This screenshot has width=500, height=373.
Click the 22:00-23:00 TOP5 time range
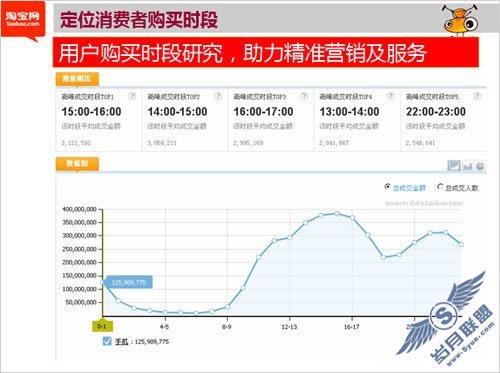436,112
